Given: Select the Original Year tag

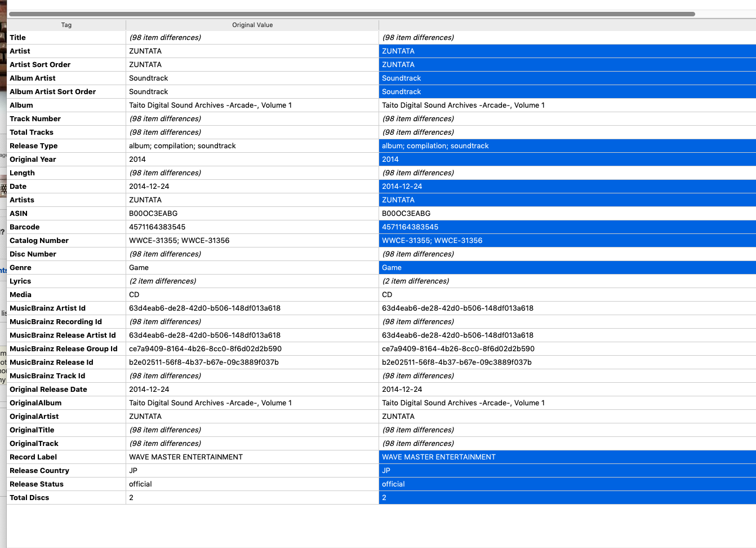Looking at the screenshot, I should pos(33,160).
